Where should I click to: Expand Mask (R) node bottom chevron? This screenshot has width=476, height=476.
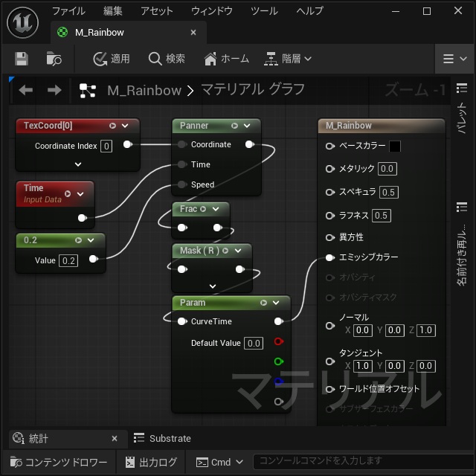(x=213, y=286)
